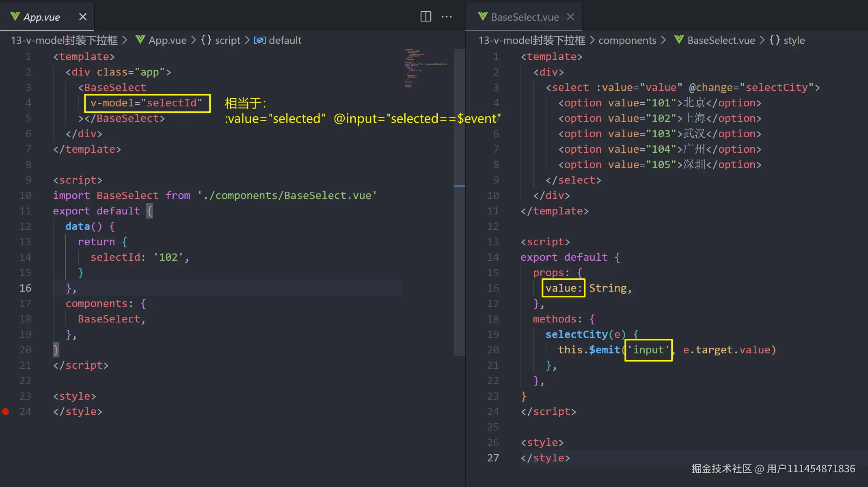Toggle the red breakpoint at line 24
Screen dimensions: 868x487
6,411
